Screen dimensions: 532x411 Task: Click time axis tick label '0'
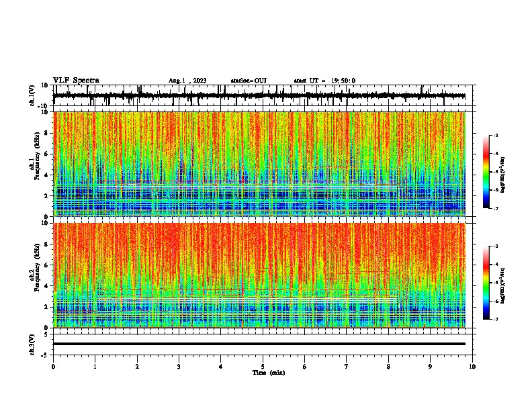click(53, 367)
